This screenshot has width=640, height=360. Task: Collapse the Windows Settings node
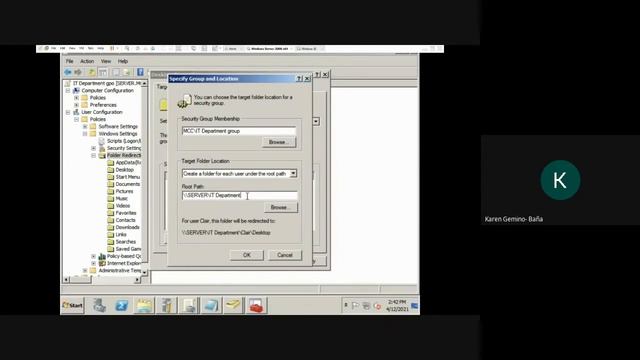point(85,134)
